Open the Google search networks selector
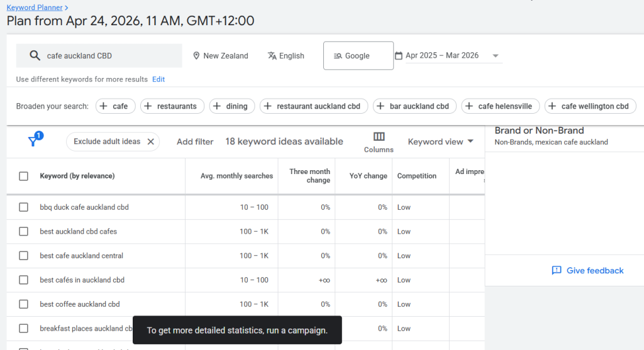The image size is (644, 350). point(358,55)
